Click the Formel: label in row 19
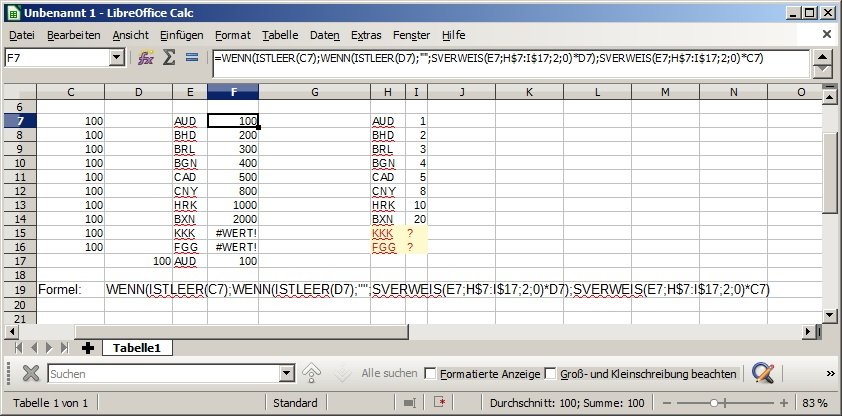 (x=59, y=290)
